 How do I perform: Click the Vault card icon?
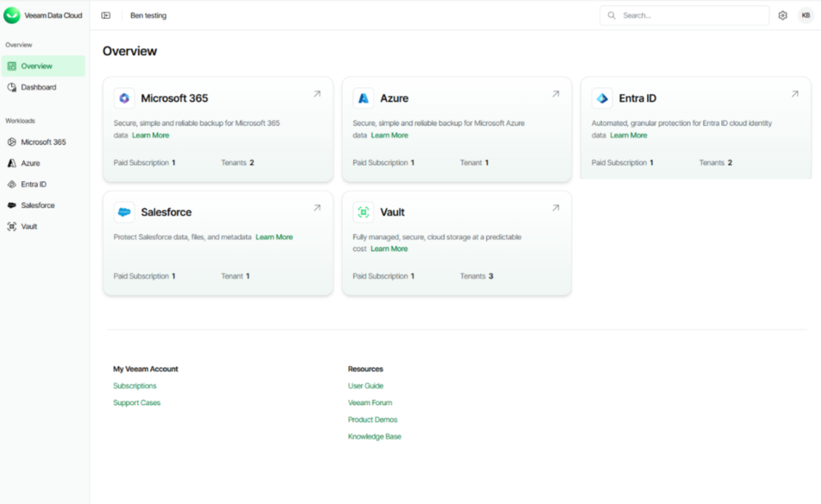pyautogui.click(x=364, y=212)
